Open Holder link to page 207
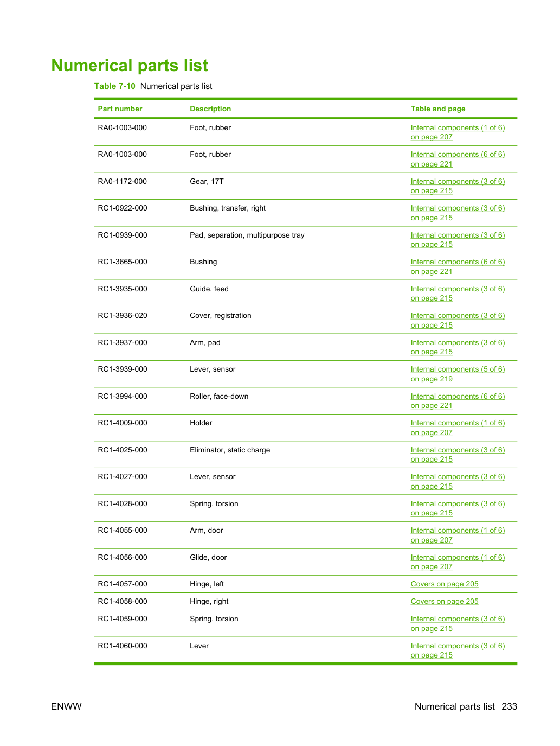The height and width of the screenshot is (746, 560). [458, 428]
